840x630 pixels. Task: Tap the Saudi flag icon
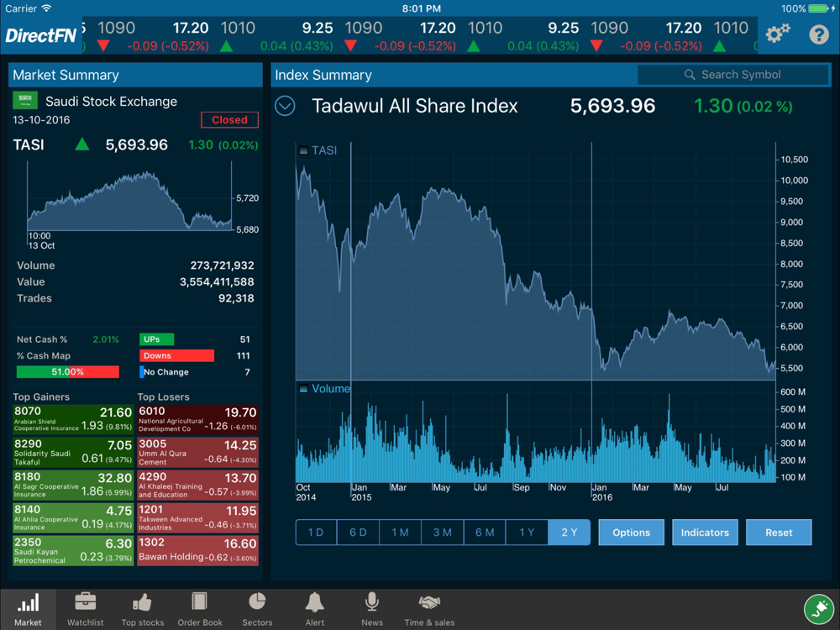pos(25,101)
